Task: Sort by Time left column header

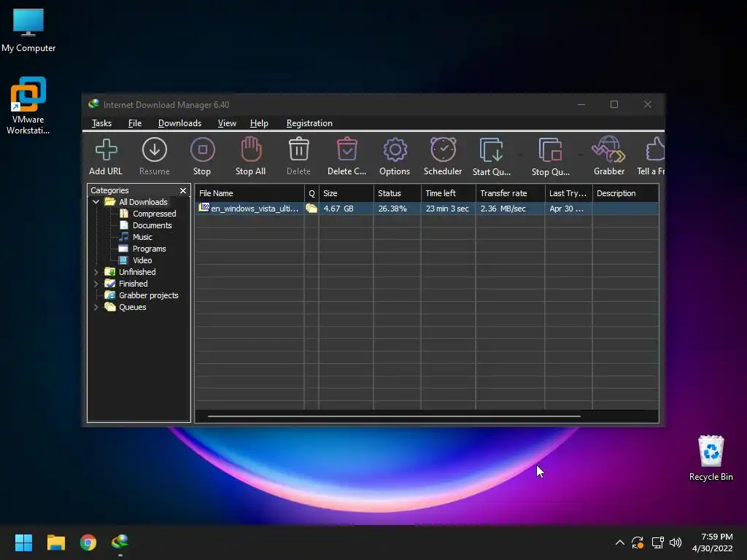Action: click(449, 193)
